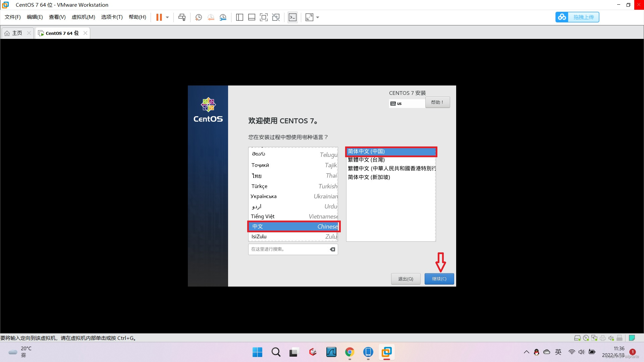The height and width of the screenshot is (362, 644).
Task: Clear the language search box
Action: (332, 249)
